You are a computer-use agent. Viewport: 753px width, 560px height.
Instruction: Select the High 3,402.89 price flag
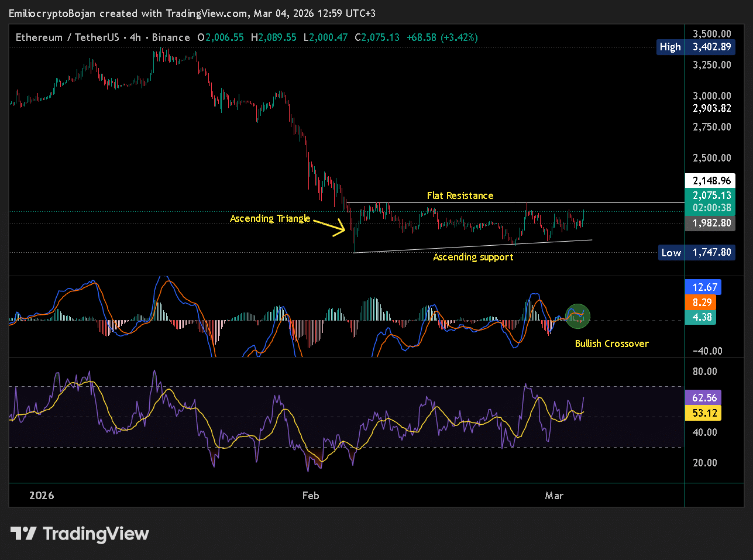point(696,47)
